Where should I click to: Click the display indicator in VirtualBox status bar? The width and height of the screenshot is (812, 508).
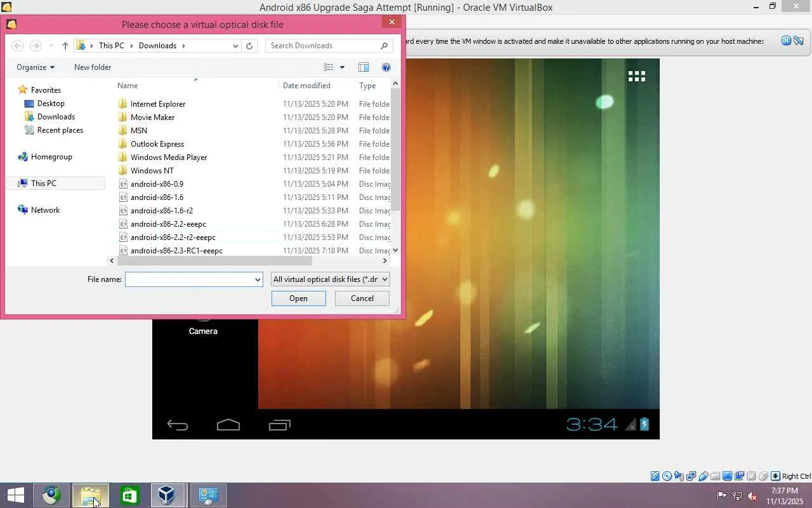click(728, 476)
